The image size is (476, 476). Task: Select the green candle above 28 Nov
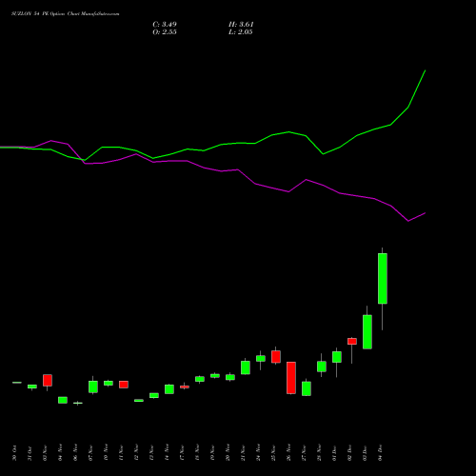pos(322,367)
